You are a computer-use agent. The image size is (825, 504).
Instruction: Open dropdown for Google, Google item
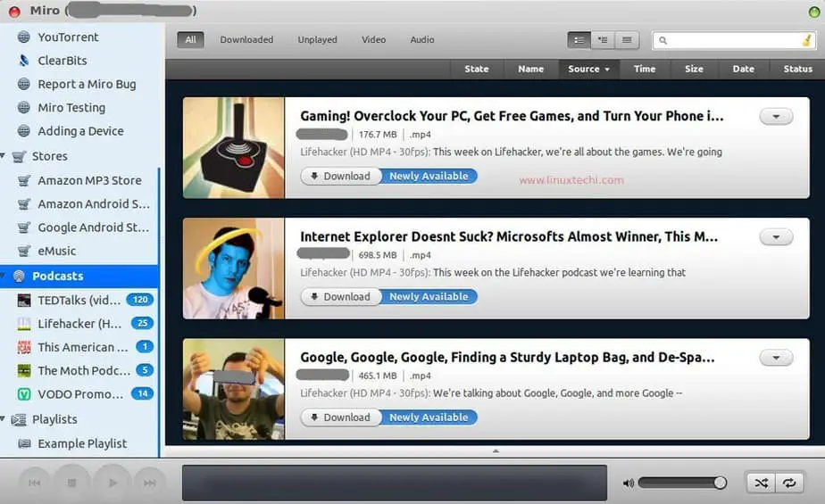pos(776,358)
